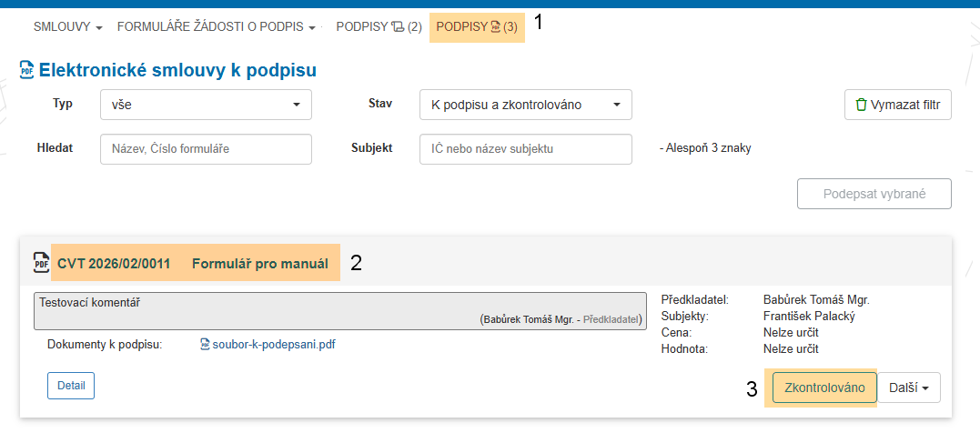Viewport: 980px width, 433px height.
Task: Focus the Hledat search field
Action: click(206, 149)
